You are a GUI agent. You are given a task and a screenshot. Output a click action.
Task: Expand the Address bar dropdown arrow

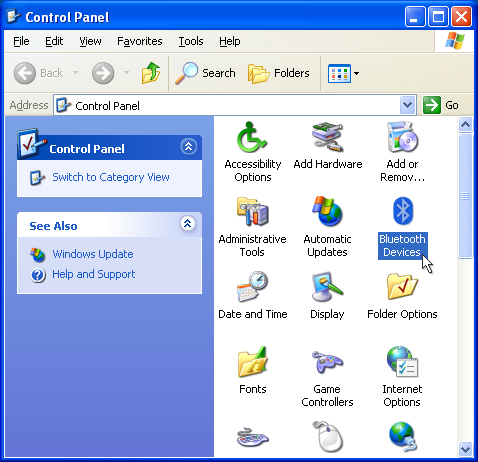click(407, 105)
